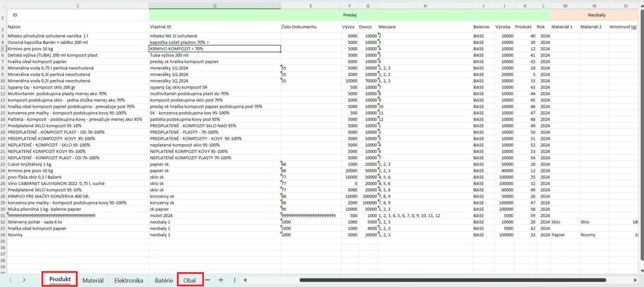Click the Produkt sheet tab

(x=60, y=279)
